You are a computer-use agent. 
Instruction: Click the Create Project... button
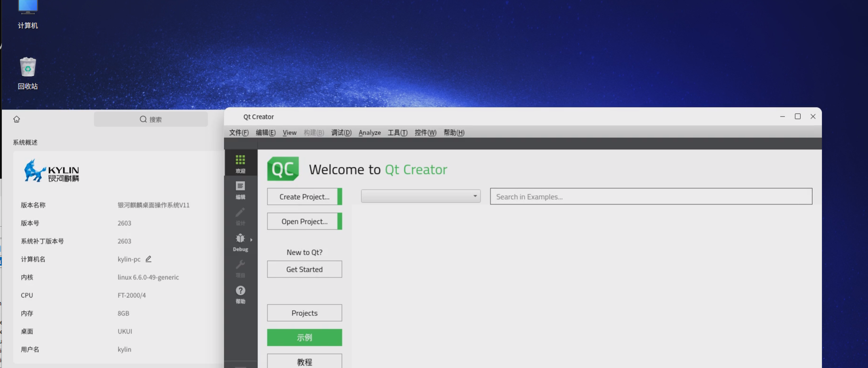(305, 197)
